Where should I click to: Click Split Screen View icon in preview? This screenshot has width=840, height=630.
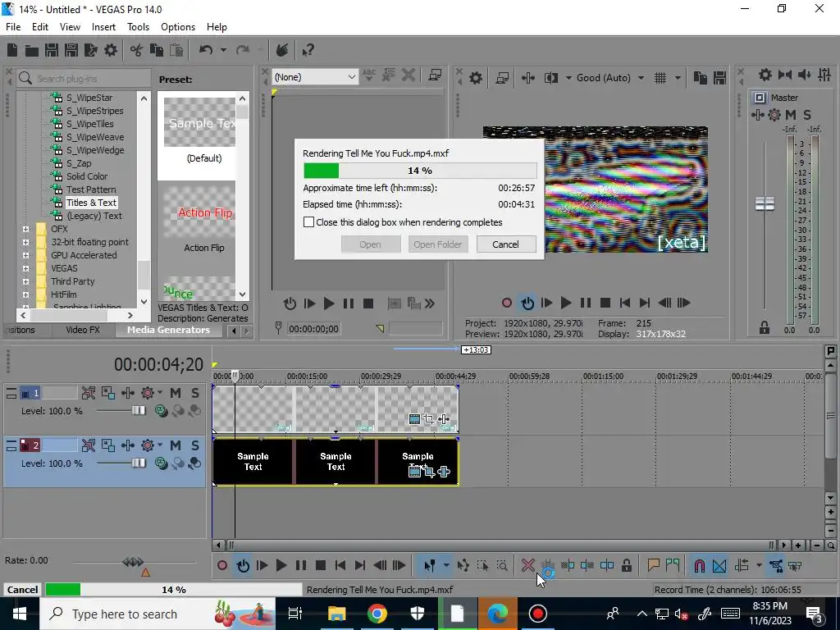pyautogui.click(x=550, y=78)
